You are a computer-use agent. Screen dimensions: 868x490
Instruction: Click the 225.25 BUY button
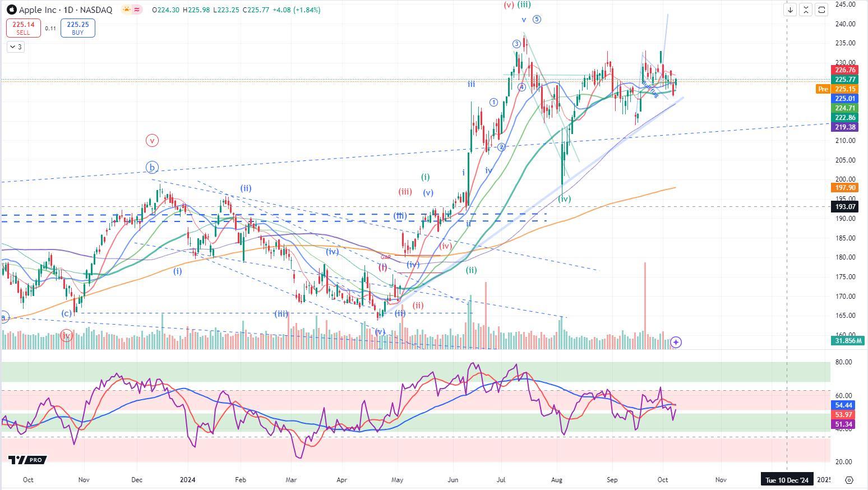coord(77,28)
